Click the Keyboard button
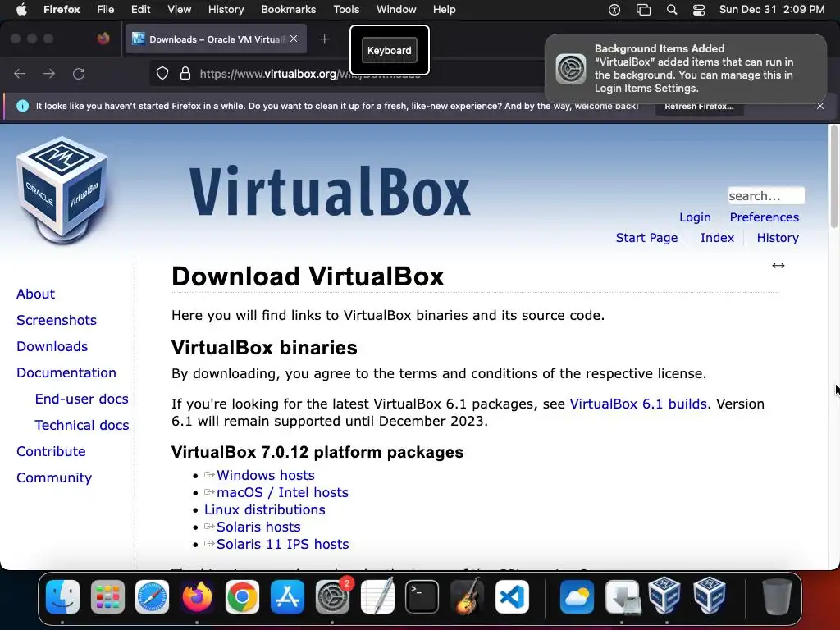Image resolution: width=840 pixels, height=630 pixels. tap(390, 50)
